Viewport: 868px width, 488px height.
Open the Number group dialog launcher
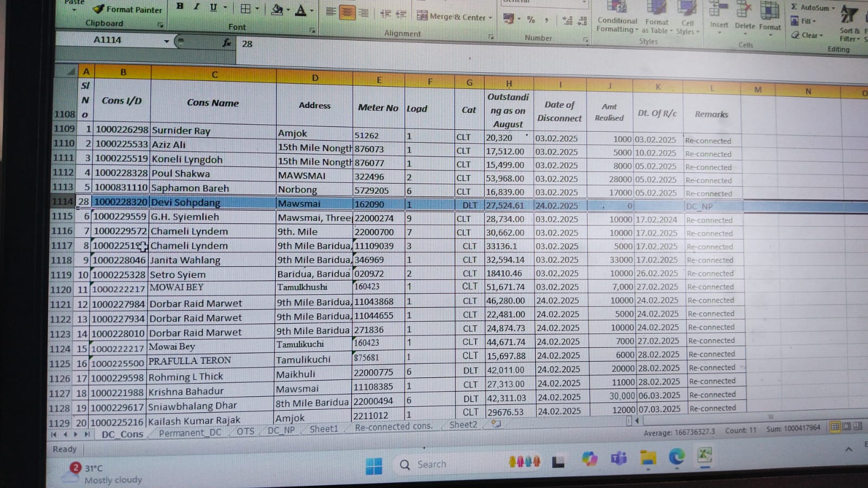click(586, 40)
